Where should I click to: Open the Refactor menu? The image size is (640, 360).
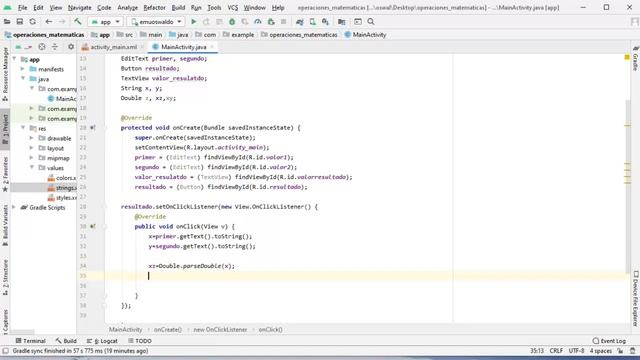coord(154,7)
